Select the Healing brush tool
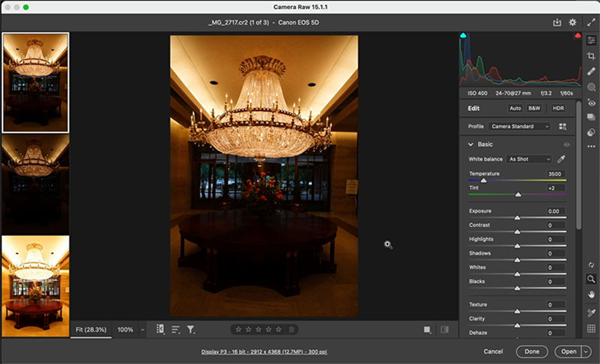Viewport: 600px width, 364px height. tap(591, 71)
